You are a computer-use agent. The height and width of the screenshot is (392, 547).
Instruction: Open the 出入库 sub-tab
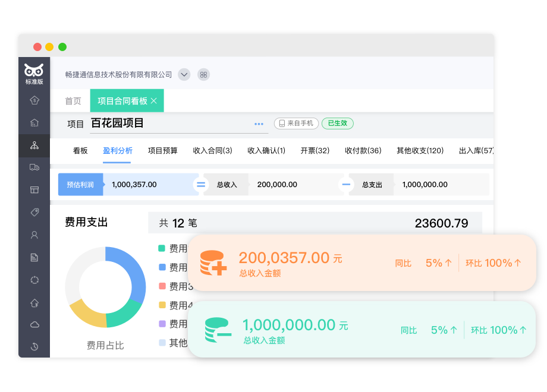(476, 150)
